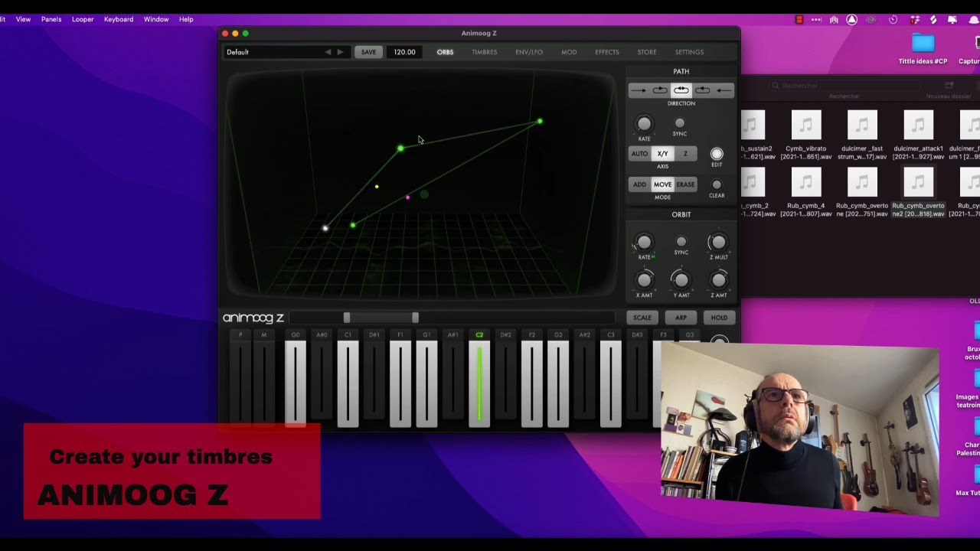This screenshot has width=980, height=551.
Task: Switch to TIMBRES tab
Action: (x=485, y=52)
